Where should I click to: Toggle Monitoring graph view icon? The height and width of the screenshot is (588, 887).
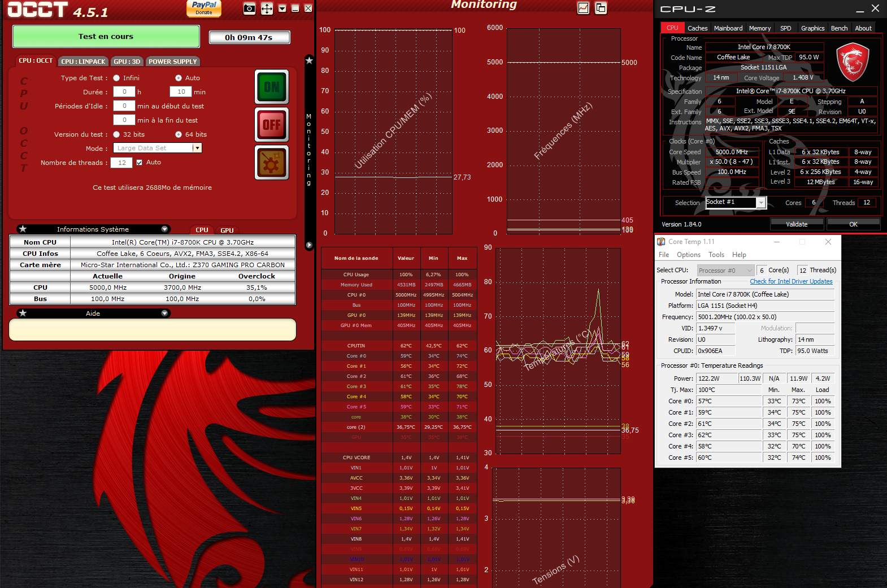pos(584,8)
